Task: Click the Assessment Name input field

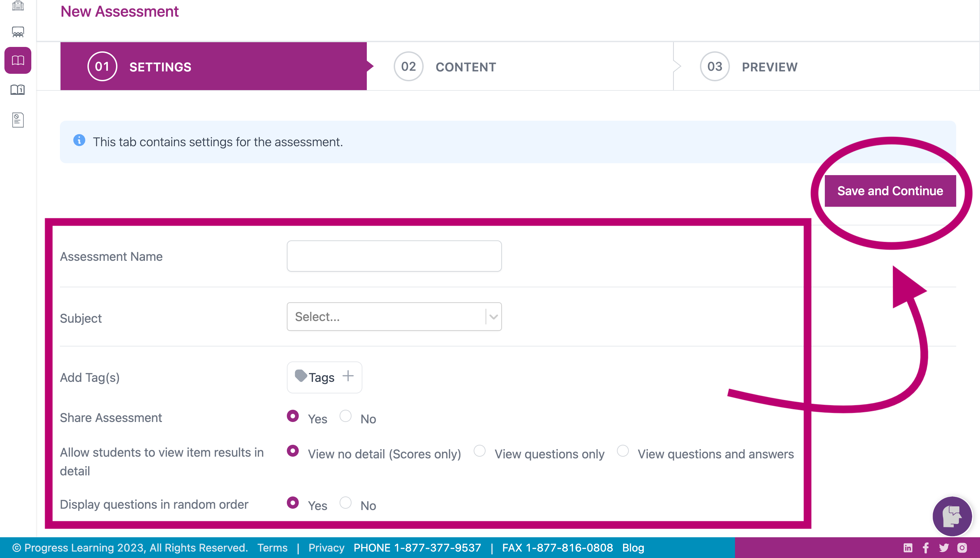Action: (394, 256)
